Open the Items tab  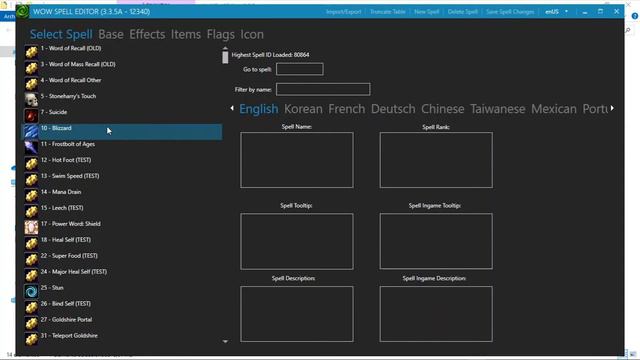[186, 34]
